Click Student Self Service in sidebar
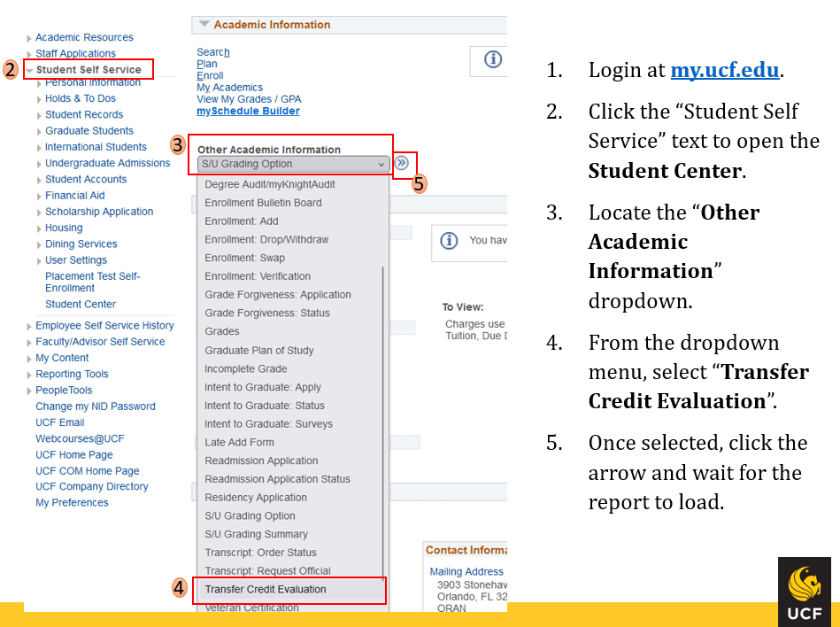This screenshot has height=627, width=840. [89, 70]
